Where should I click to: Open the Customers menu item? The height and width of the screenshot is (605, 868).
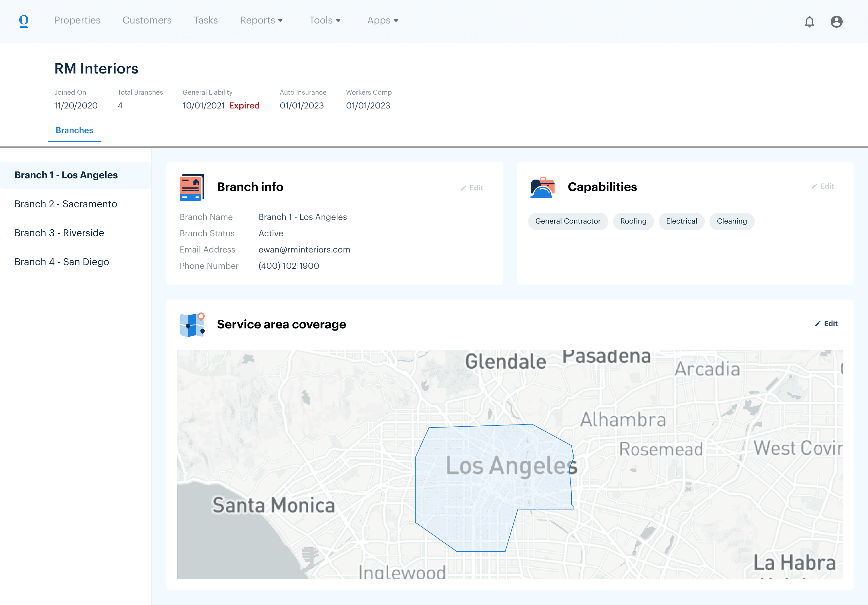pyautogui.click(x=147, y=20)
